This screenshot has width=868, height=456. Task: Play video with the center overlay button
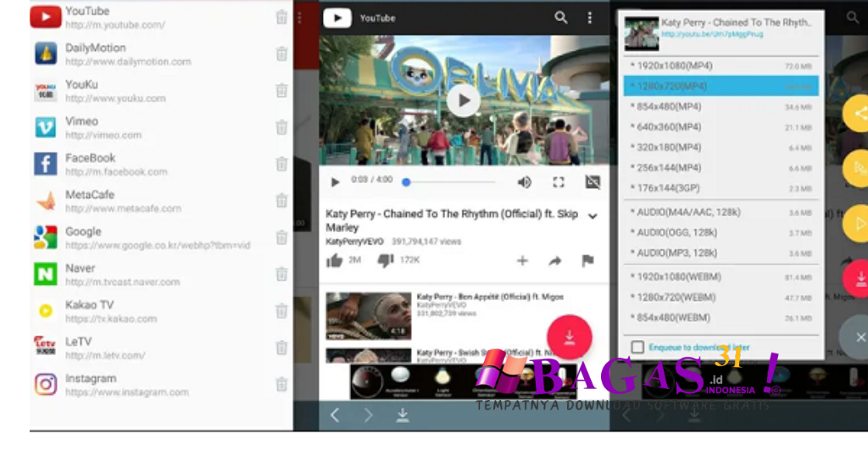(x=464, y=100)
